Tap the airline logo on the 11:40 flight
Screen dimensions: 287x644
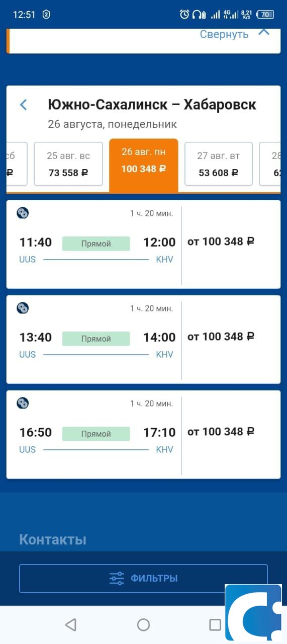click(23, 213)
